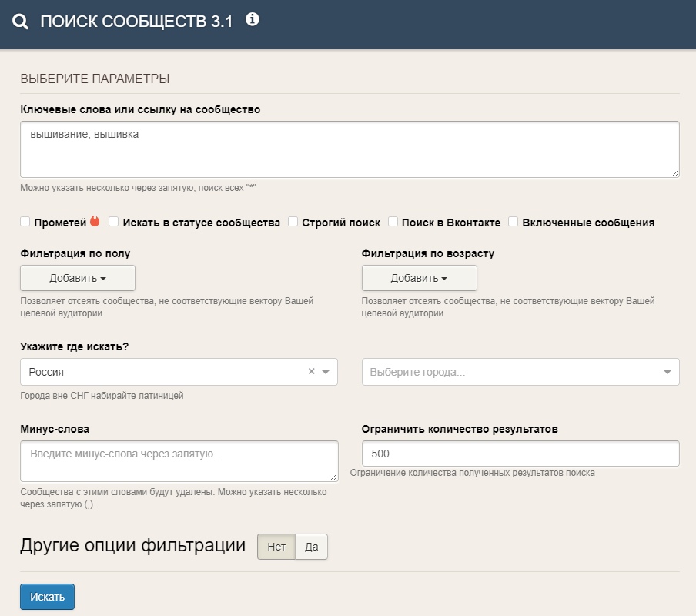Click the blue Искать button
Viewport: 696px width, 616px height.
(x=47, y=597)
